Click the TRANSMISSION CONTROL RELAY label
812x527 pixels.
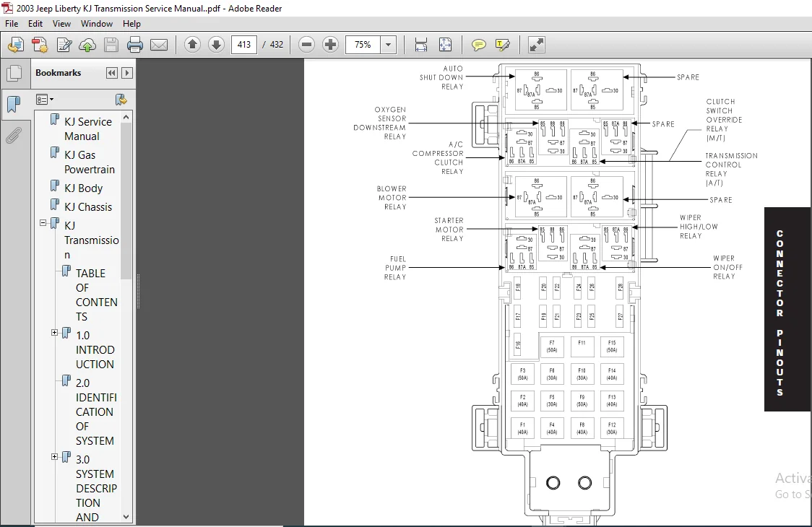coord(731,169)
